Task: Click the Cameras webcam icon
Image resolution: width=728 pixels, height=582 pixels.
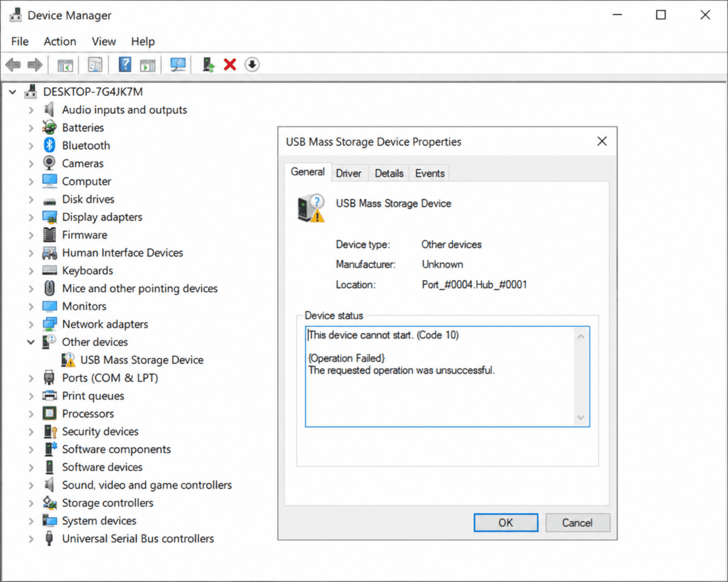Action: (x=49, y=163)
